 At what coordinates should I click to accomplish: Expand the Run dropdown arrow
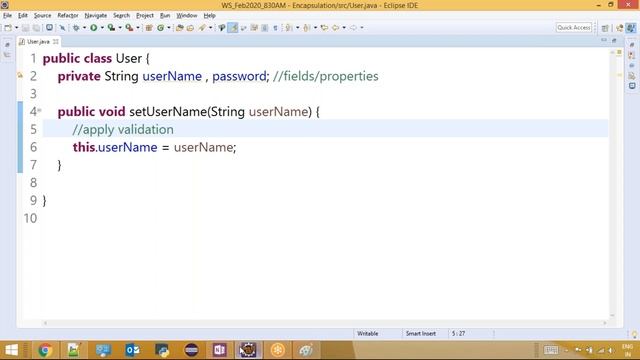pos(102,28)
